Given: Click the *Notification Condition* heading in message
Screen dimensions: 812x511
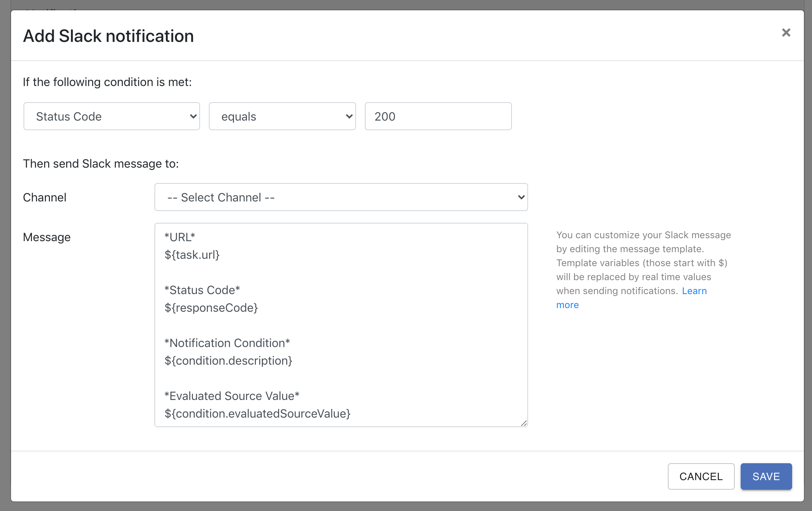Looking at the screenshot, I should click(227, 343).
